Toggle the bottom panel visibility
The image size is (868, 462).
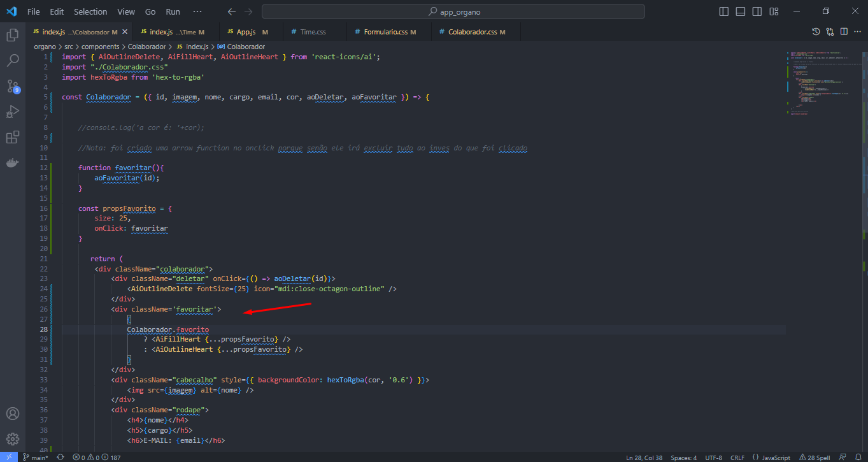click(x=740, y=11)
